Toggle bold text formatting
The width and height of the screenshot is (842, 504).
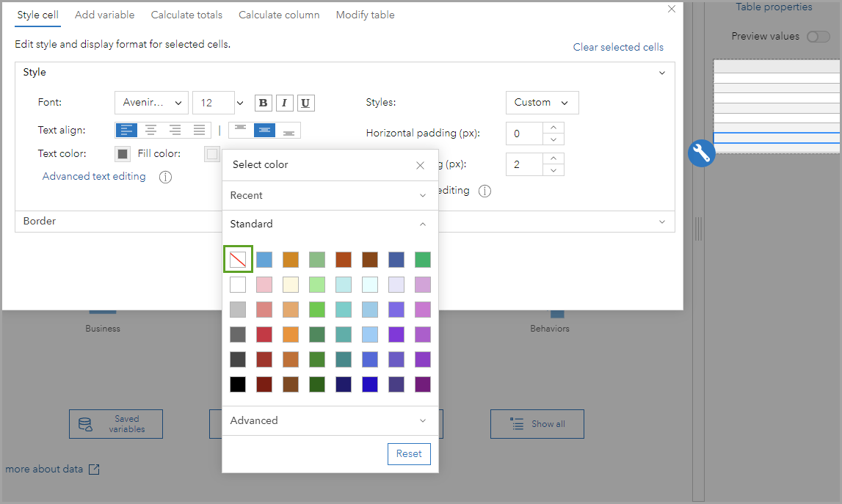[263, 103]
